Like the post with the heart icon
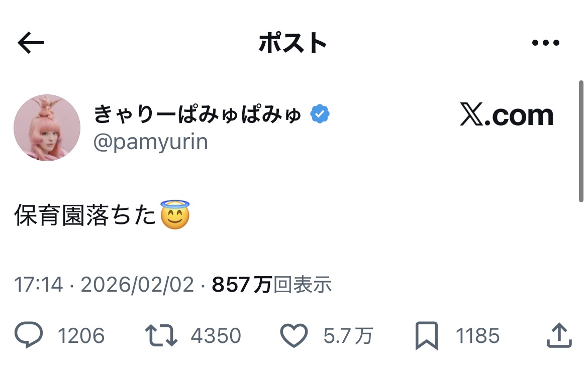The image size is (588, 371). coord(293,335)
